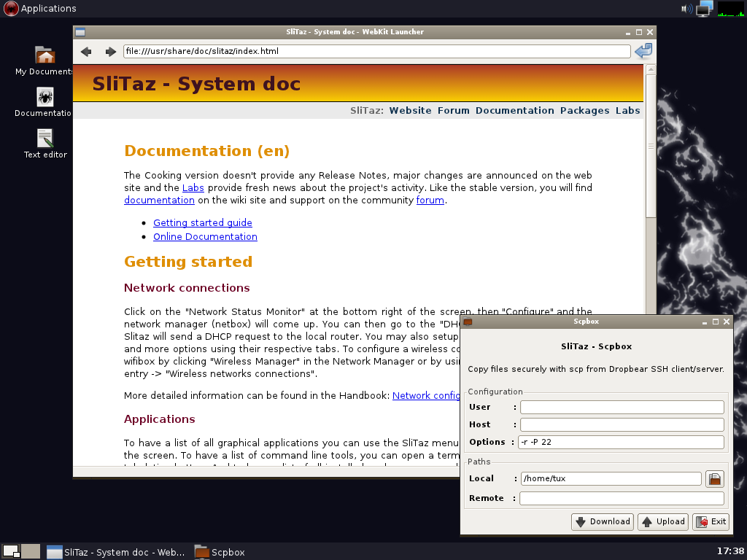Focus the browser URL address field
This screenshot has width=747, height=560.
(x=377, y=52)
